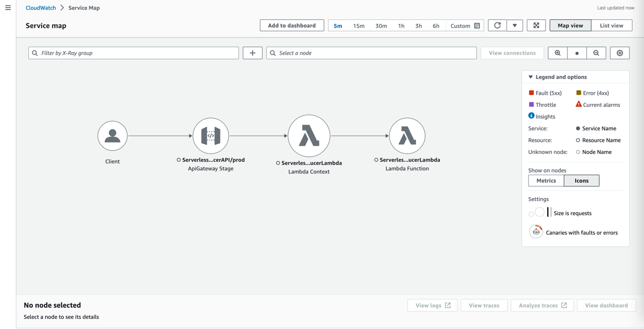Screen dimensions: 644x329
Task: Switch node display to Icons
Action: 581,181
